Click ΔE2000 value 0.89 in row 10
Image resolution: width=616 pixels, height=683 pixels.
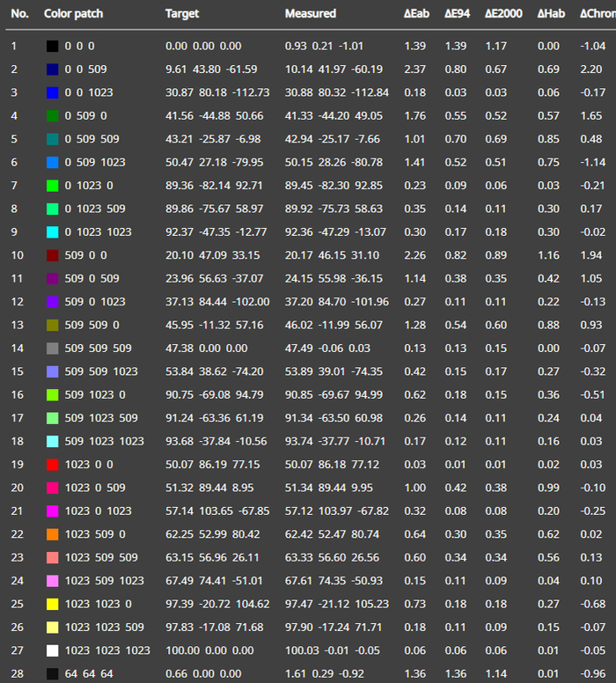[495, 255]
